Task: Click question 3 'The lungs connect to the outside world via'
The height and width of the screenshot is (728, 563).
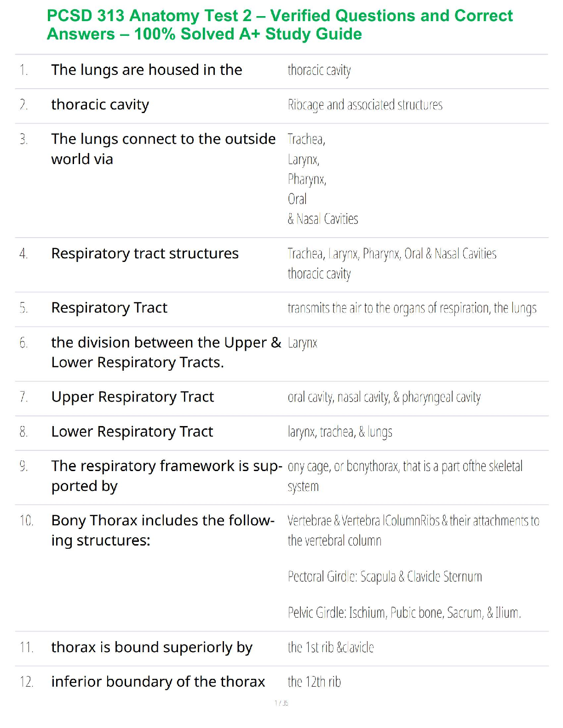Action: 163,148
